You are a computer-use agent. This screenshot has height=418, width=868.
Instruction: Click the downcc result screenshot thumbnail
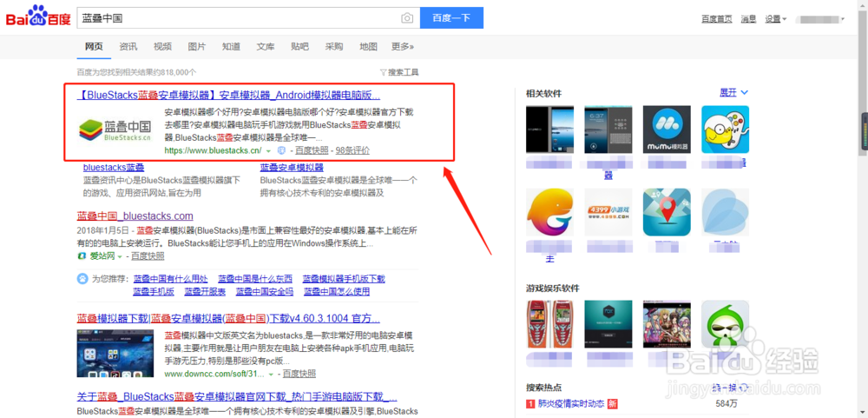[x=115, y=353]
